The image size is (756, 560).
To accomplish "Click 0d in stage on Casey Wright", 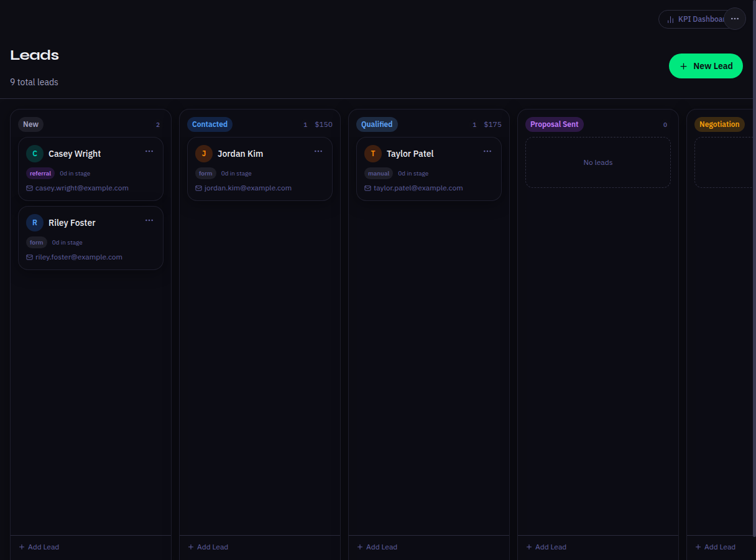I will pyautogui.click(x=75, y=174).
